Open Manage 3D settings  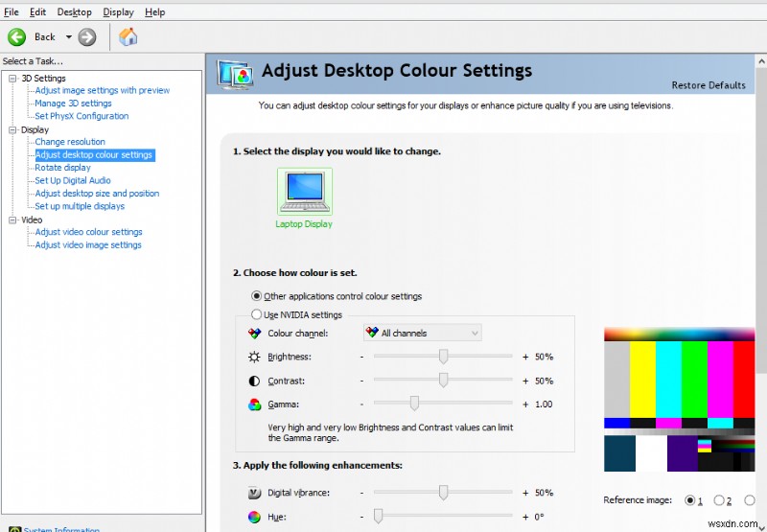pyautogui.click(x=73, y=104)
